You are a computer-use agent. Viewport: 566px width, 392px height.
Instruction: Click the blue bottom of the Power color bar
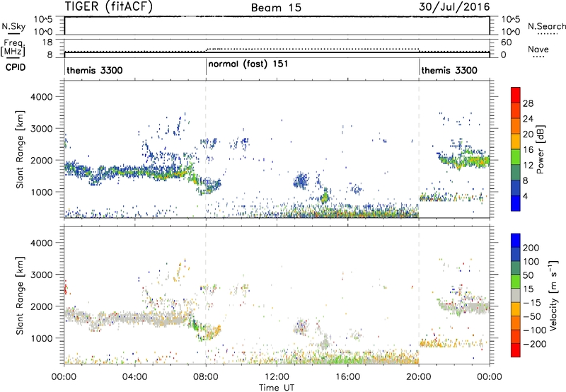point(515,204)
